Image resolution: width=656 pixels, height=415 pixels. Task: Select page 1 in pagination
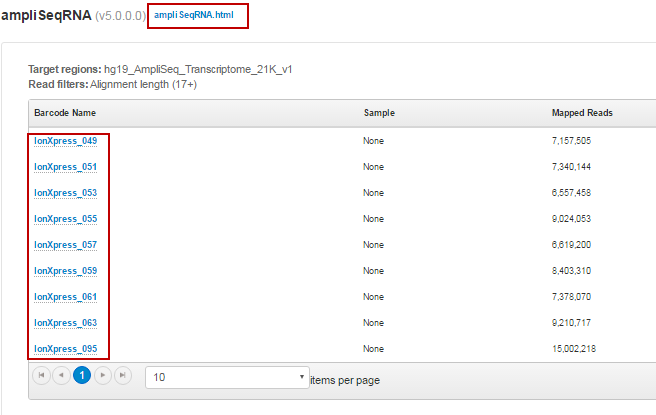(82, 376)
